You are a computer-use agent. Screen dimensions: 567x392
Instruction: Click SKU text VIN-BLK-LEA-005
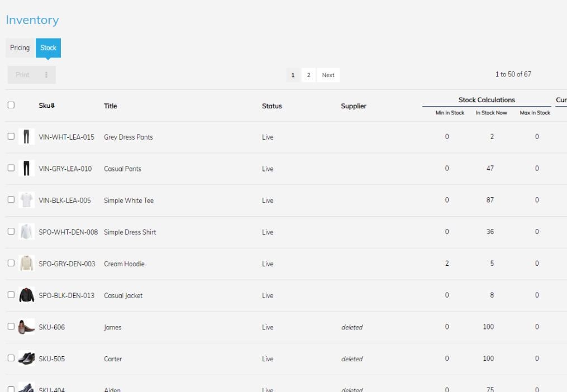click(x=65, y=200)
